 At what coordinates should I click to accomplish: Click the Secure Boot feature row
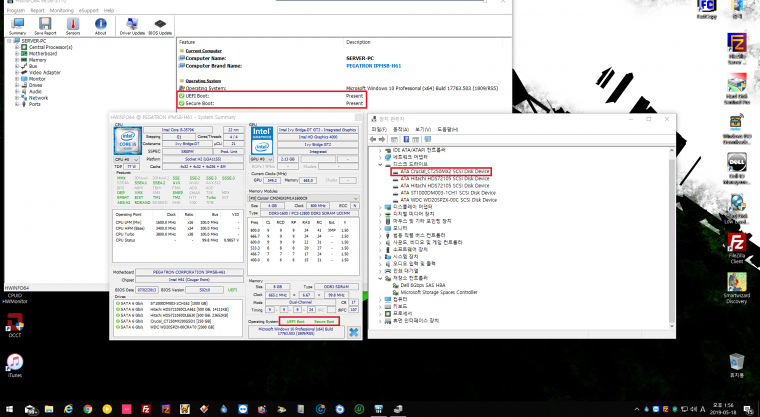(272, 103)
